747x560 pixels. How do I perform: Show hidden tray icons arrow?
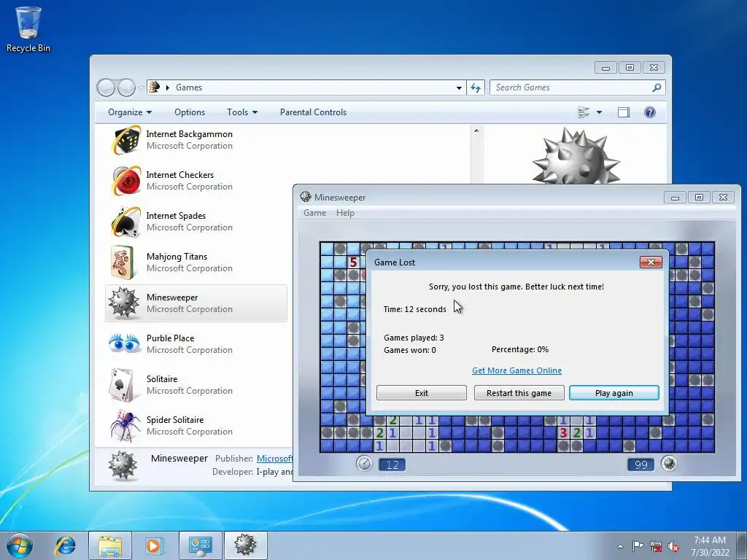pos(620,547)
